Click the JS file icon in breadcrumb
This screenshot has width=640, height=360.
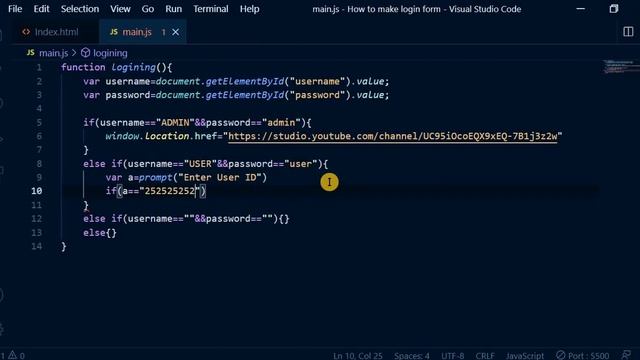[31, 53]
